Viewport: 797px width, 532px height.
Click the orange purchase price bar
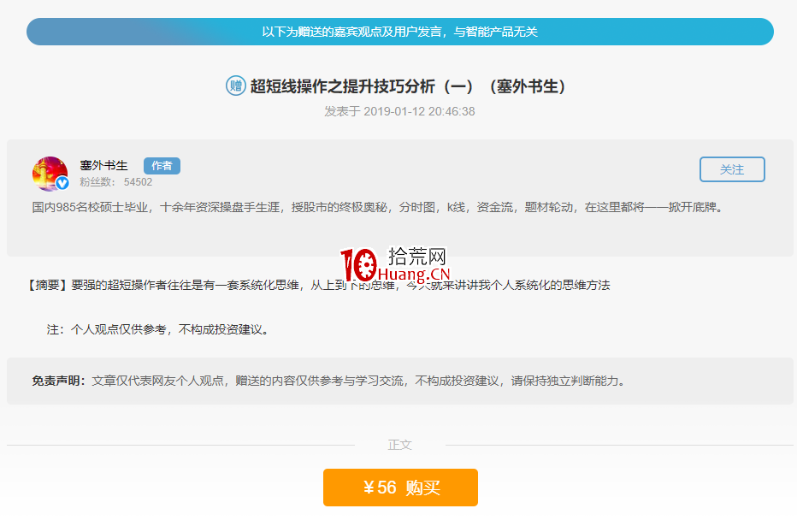click(x=400, y=488)
